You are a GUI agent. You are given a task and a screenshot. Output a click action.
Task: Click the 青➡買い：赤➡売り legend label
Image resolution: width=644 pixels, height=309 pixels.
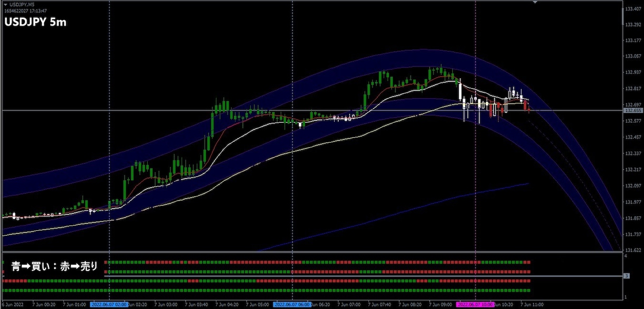pos(54,266)
